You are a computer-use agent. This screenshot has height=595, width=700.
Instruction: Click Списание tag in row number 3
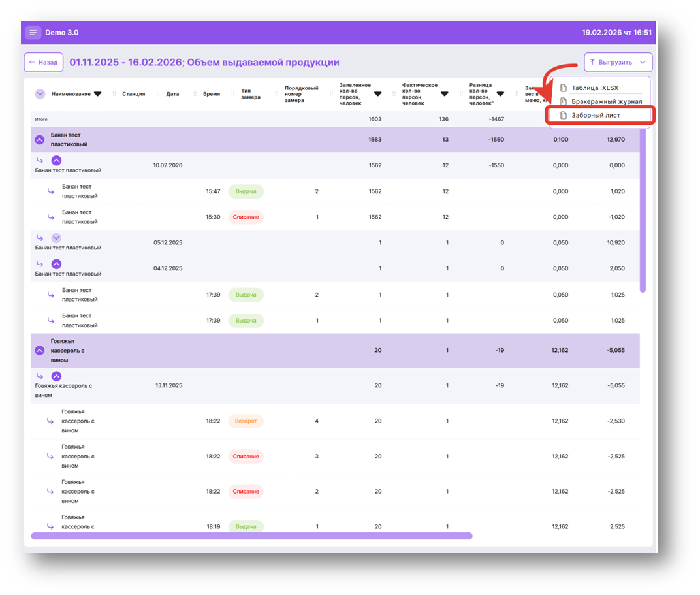pyautogui.click(x=246, y=456)
